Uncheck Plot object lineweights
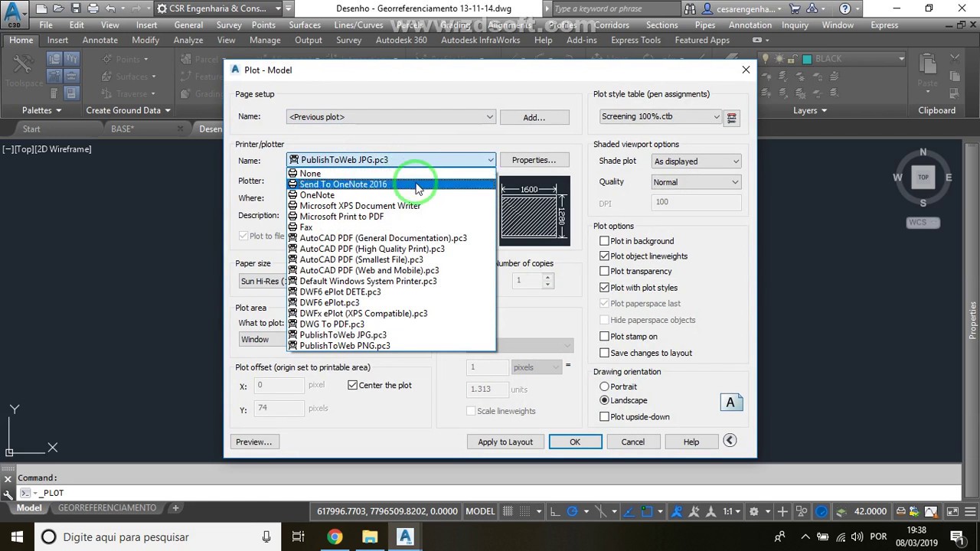This screenshot has width=980, height=551. coord(604,256)
